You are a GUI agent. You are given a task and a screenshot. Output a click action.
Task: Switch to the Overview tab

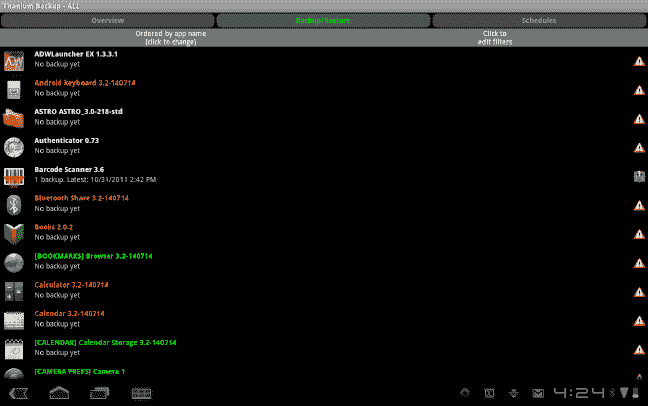107,20
